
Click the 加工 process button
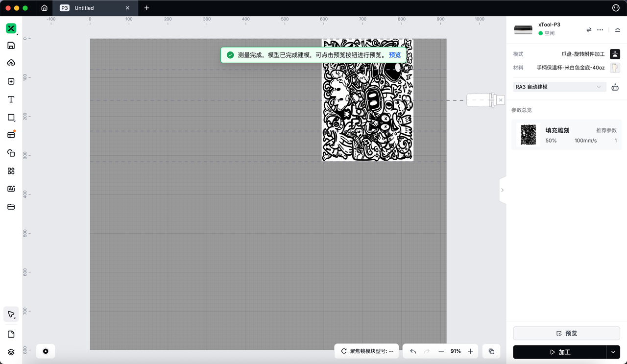559,352
